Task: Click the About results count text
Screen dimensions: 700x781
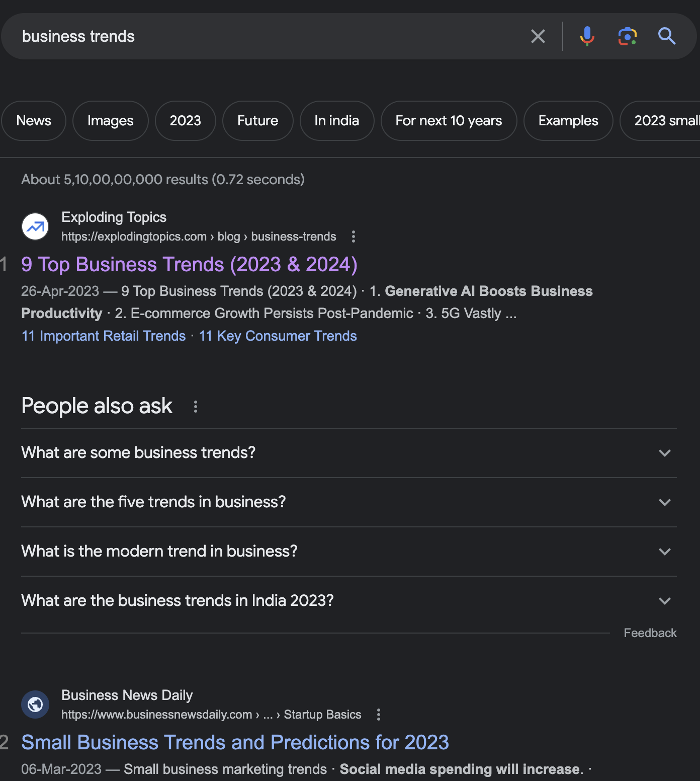Action: click(x=163, y=180)
